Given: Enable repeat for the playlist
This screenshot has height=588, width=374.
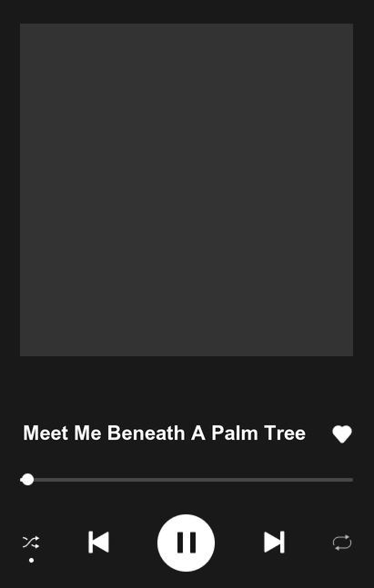Looking at the screenshot, I should pos(342,543).
